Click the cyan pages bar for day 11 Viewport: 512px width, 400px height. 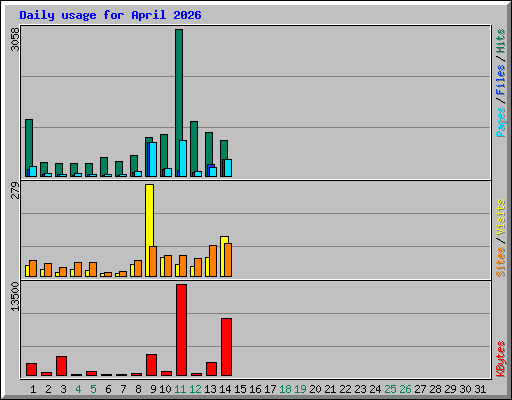pos(183,158)
